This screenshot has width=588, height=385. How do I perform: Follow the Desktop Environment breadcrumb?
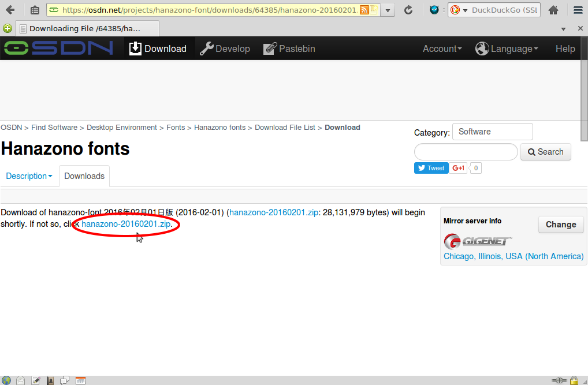pyautogui.click(x=122, y=128)
